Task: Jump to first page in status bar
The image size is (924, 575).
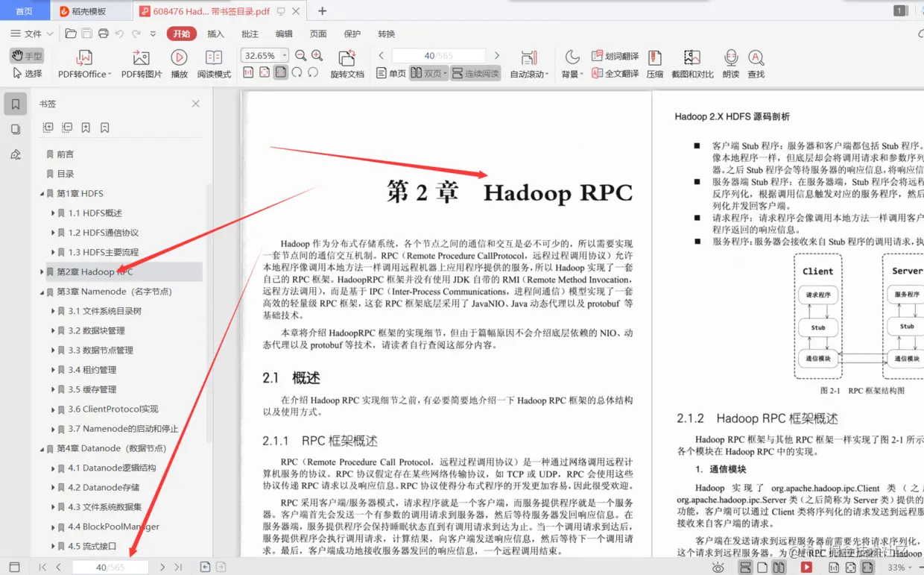Action: 42,568
